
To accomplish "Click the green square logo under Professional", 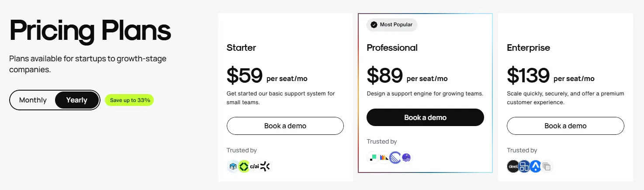I will pos(373,158).
